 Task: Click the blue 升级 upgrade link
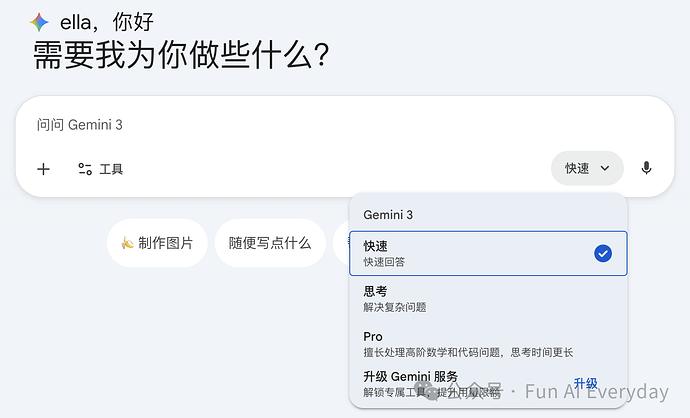click(585, 383)
